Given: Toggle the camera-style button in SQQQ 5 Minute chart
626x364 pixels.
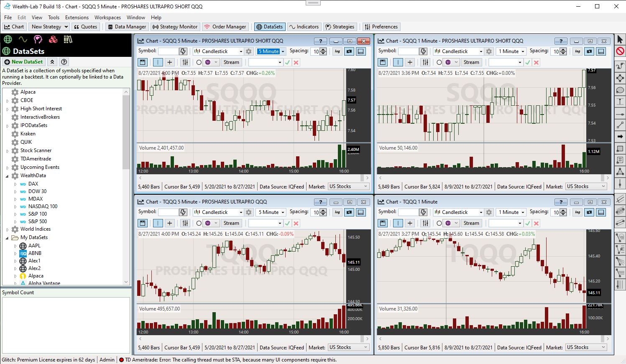Looking at the screenshot, I should 349,51.
